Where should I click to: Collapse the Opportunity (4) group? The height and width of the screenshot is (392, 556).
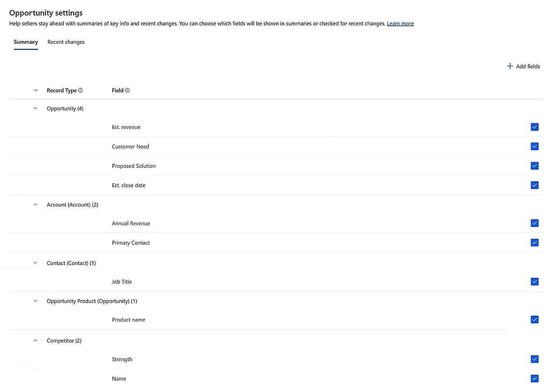click(35, 108)
